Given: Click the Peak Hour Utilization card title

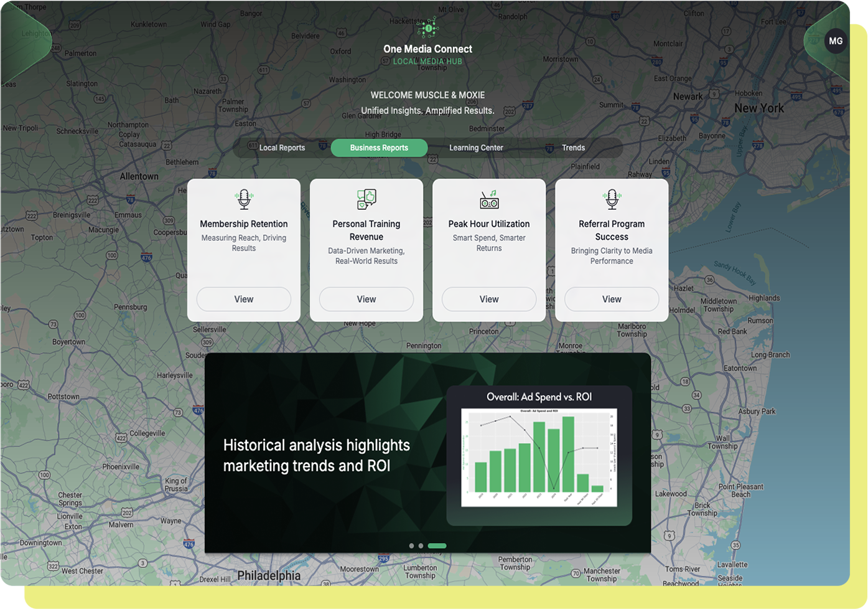Looking at the screenshot, I should coord(489,224).
